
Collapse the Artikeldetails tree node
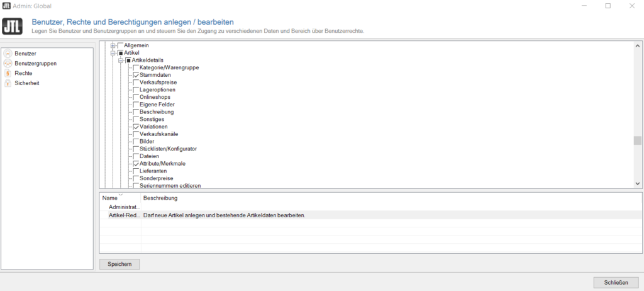pyautogui.click(x=121, y=60)
